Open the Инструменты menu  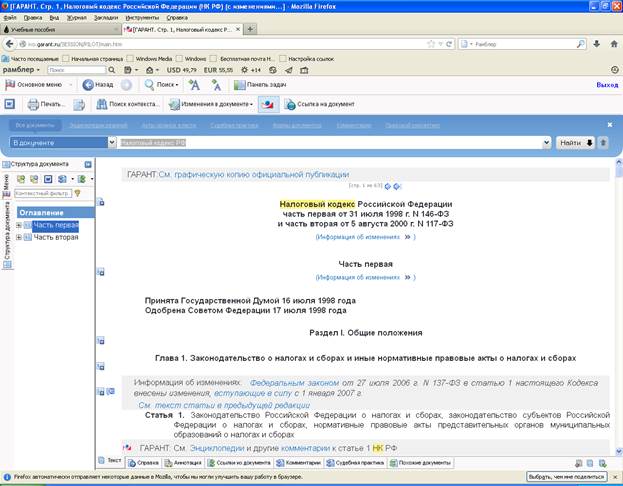click(142, 17)
